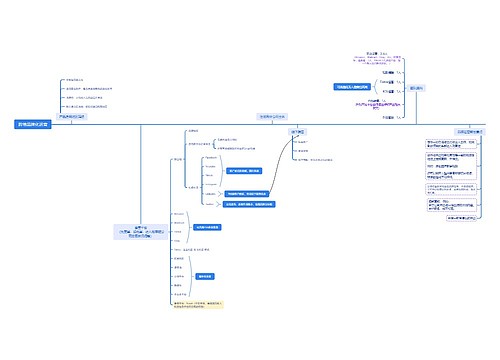The width and height of the screenshot is (500, 360).
Task: Click the blue summary box beside the Amazon group
Action: point(207,227)
